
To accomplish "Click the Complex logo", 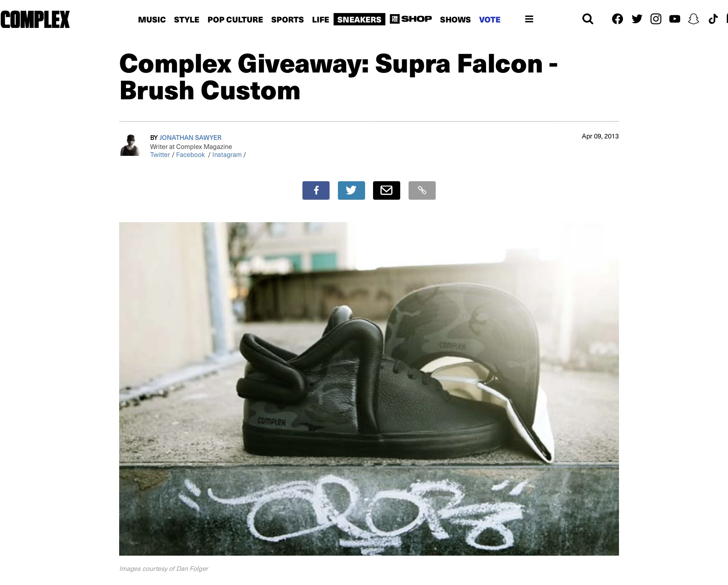I will [x=35, y=20].
